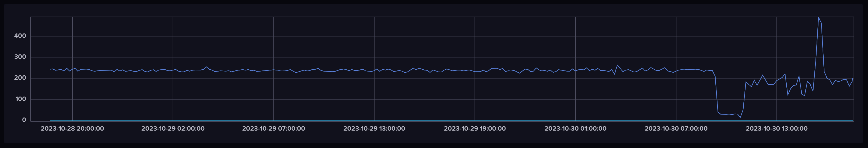The image size is (868, 148).
Task: Click the small blue peak after 2023-10-30 01:00:00
Action: (x=617, y=65)
